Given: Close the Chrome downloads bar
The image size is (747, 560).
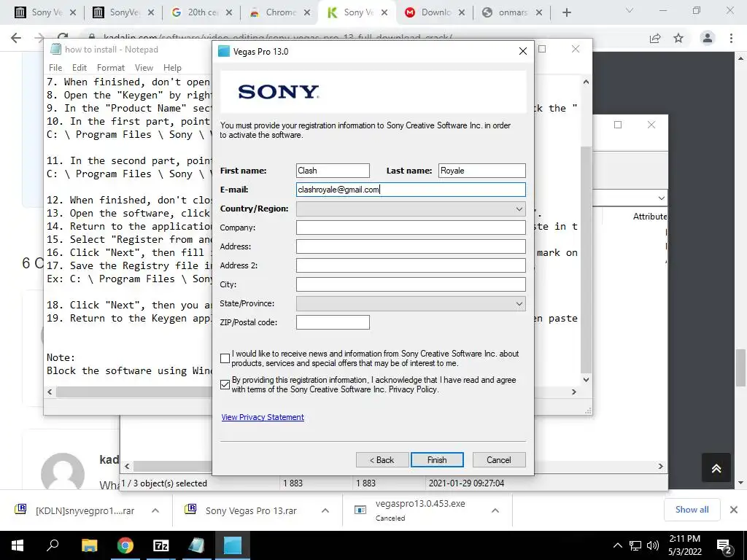Looking at the screenshot, I should (x=734, y=510).
